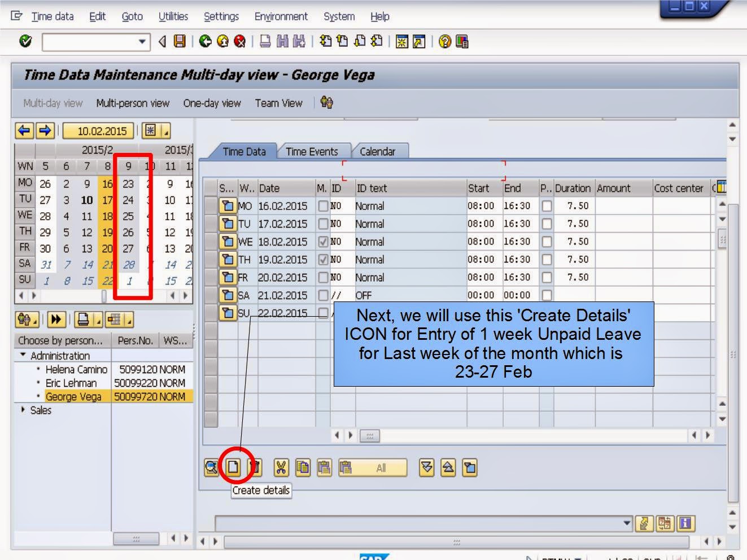Open the Environment menu
This screenshot has width=747, height=560.
(281, 16)
